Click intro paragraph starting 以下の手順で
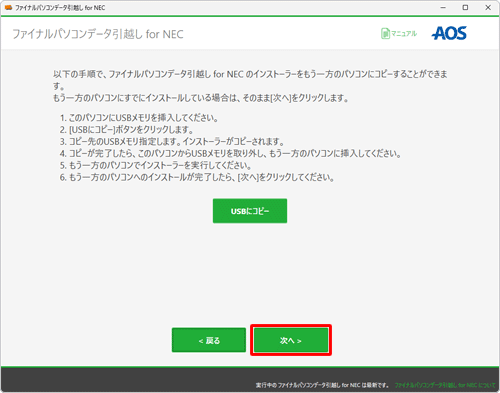Image resolution: width=500 pixels, height=393 pixels. 250,80
